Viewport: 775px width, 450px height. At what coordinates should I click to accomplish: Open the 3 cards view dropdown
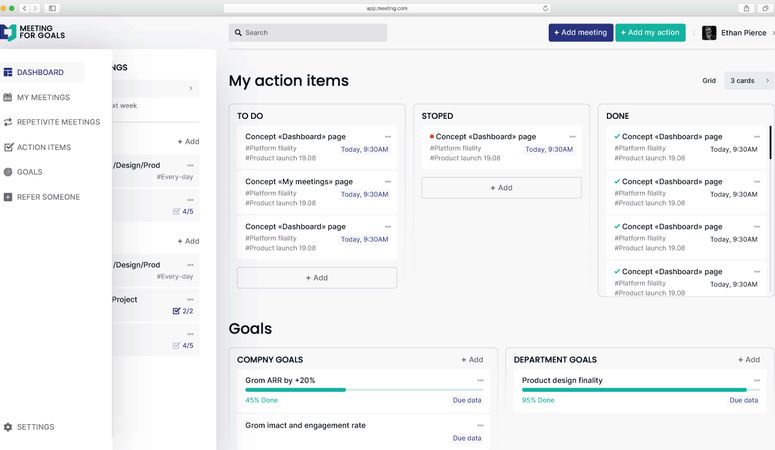click(749, 81)
